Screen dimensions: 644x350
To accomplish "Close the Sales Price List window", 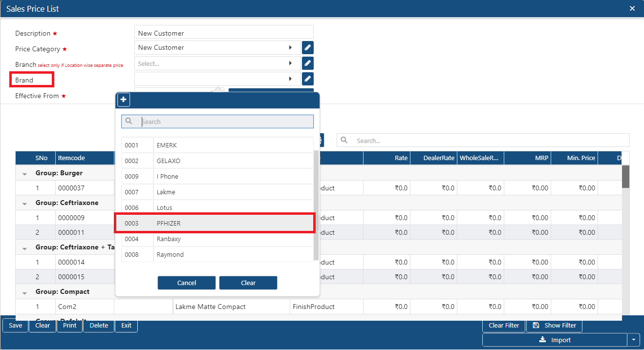I will (x=632, y=9).
